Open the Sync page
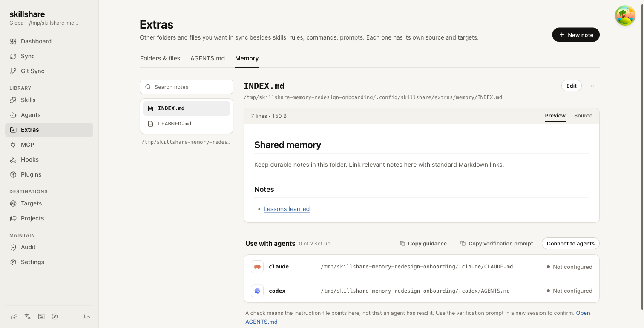This screenshot has width=644, height=328. (49, 56)
